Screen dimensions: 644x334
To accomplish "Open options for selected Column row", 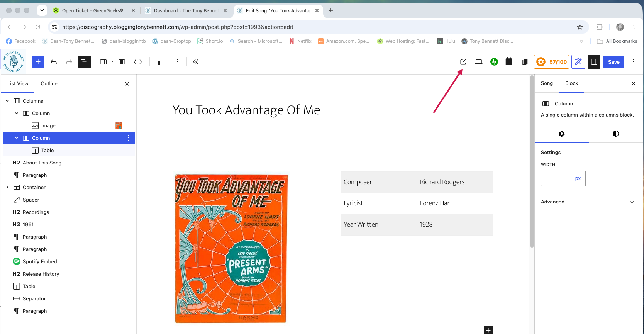I will 129,138.
